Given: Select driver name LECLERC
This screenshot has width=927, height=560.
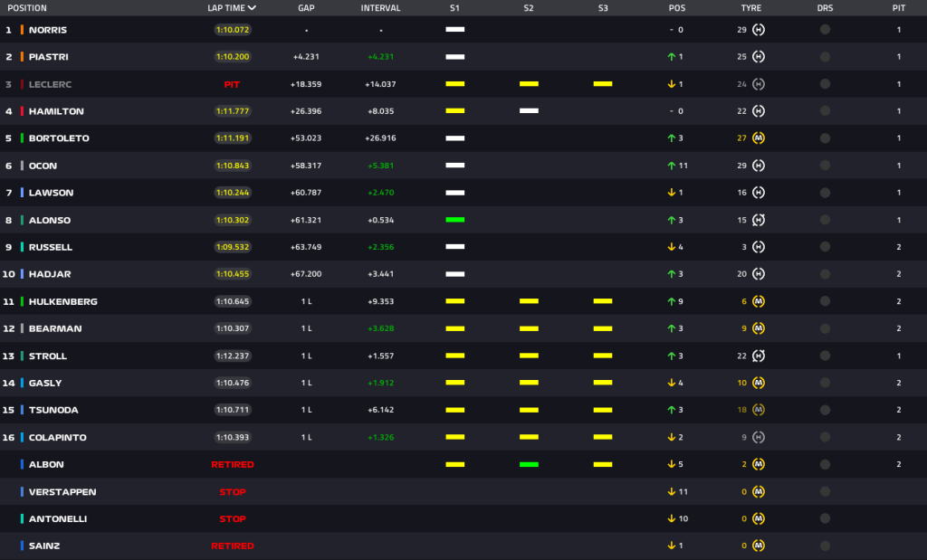Looking at the screenshot, I should (x=51, y=84).
